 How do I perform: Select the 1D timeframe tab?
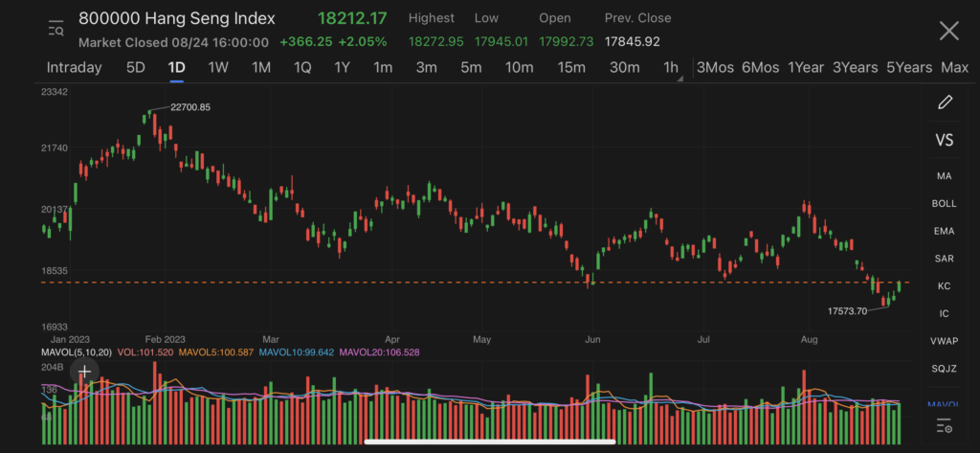tap(176, 68)
